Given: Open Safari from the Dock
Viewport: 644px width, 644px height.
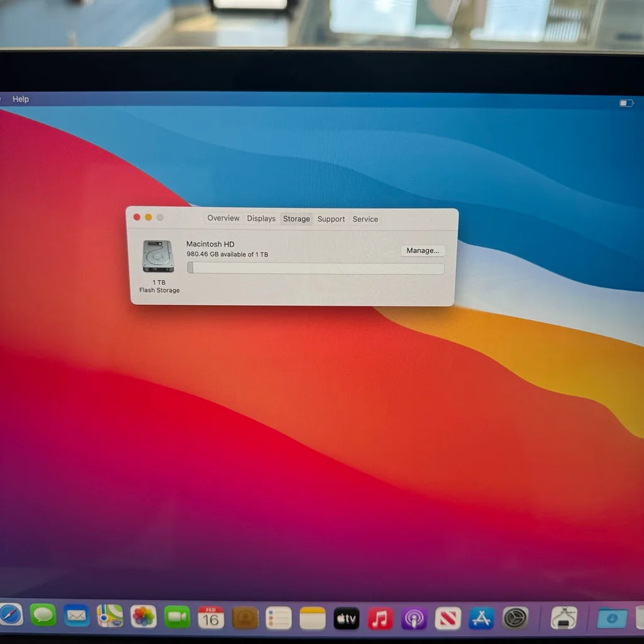Looking at the screenshot, I should pyautogui.click(x=11, y=615).
